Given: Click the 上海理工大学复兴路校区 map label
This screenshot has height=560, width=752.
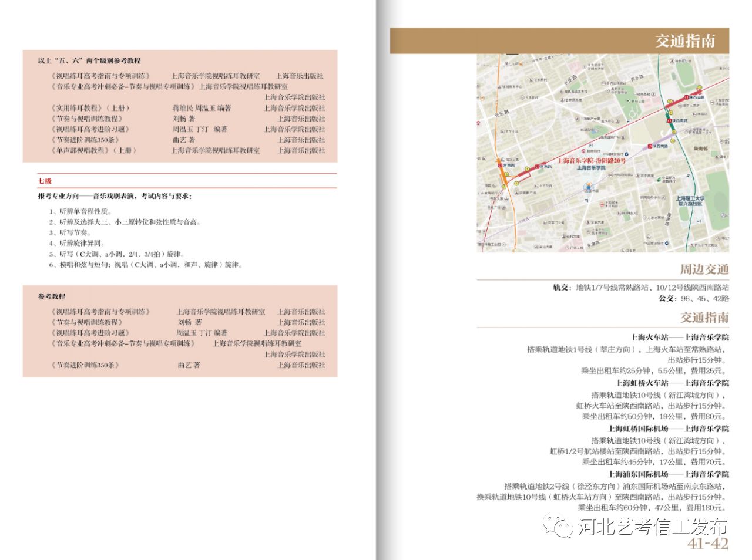Looking at the screenshot, I should click(x=690, y=201).
